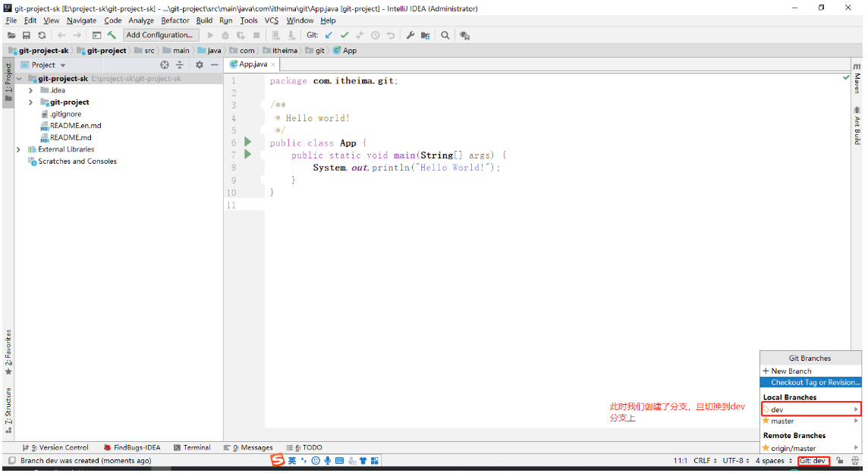
Task: Click the Git Show History clock icon
Action: click(x=376, y=36)
